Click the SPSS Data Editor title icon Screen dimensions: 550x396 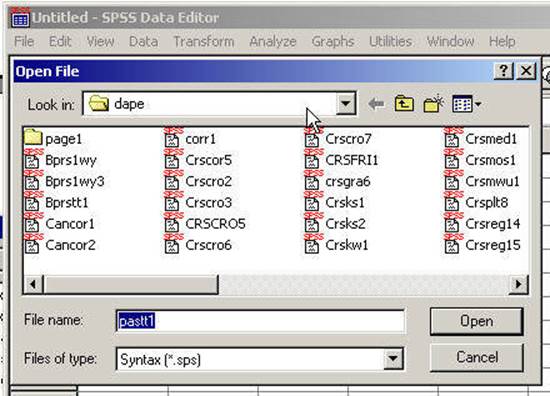pos(20,18)
